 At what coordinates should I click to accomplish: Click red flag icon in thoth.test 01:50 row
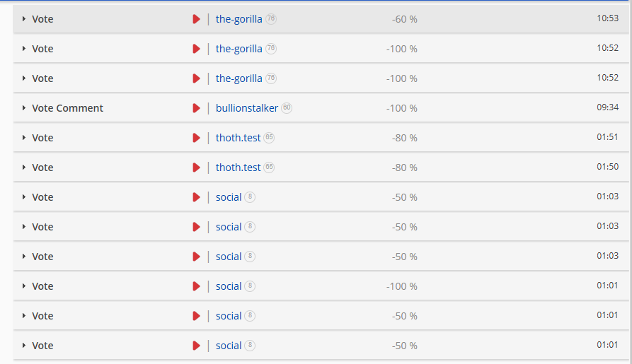196,168
